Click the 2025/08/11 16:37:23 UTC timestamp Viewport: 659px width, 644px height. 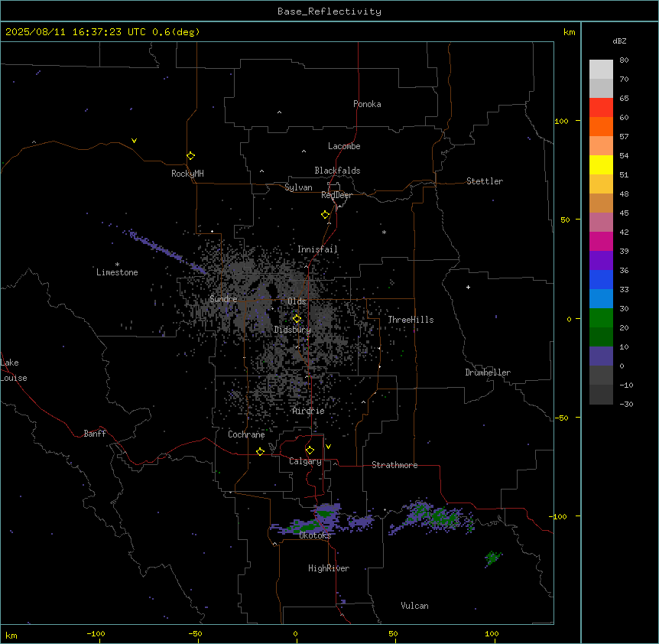point(76,32)
